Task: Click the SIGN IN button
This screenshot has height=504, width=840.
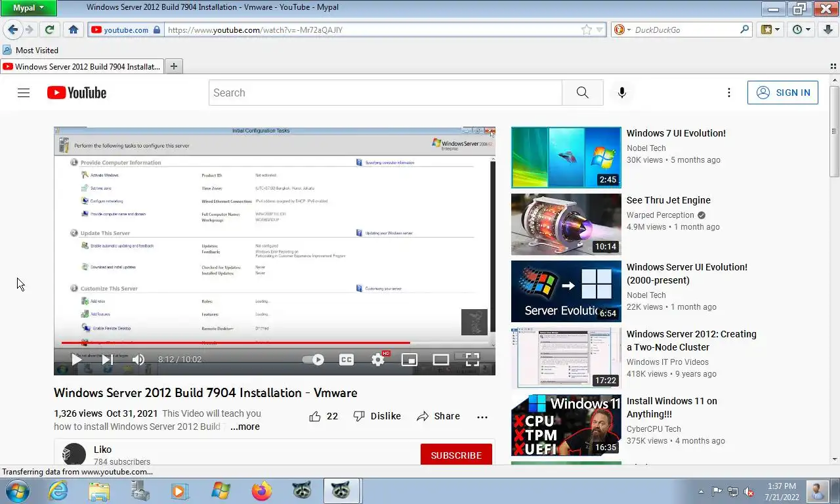Action: (783, 93)
